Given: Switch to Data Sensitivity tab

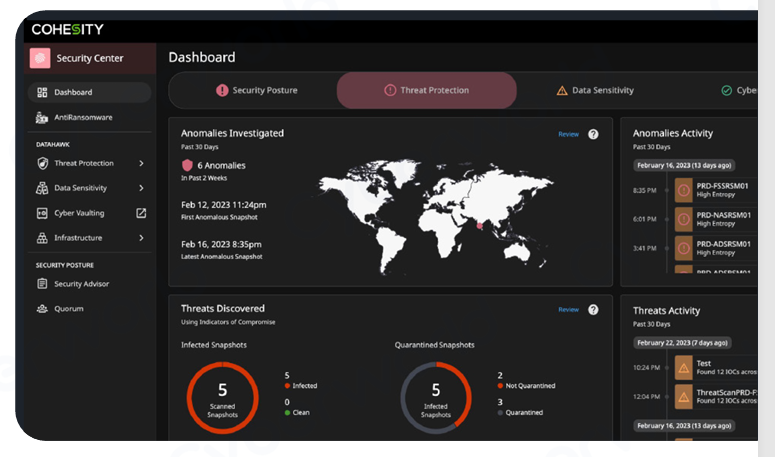Looking at the screenshot, I should point(595,90).
